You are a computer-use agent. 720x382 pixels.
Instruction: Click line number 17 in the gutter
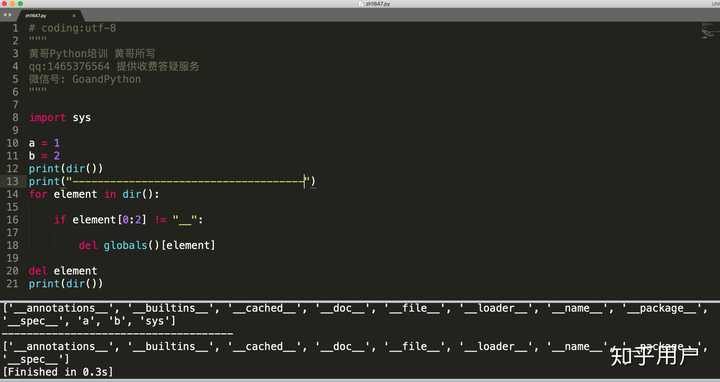[x=12, y=233]
